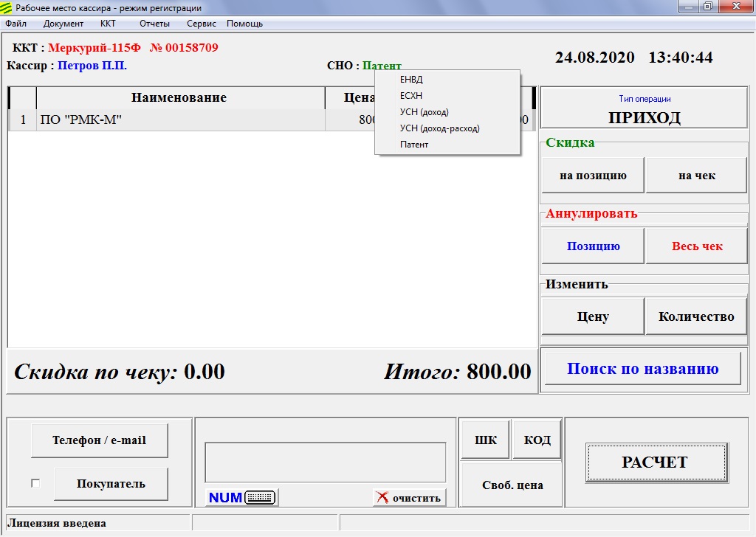Choose Патент from the popup list
The width and height of the screenshot is (756, 537).
tap(414, 145)
